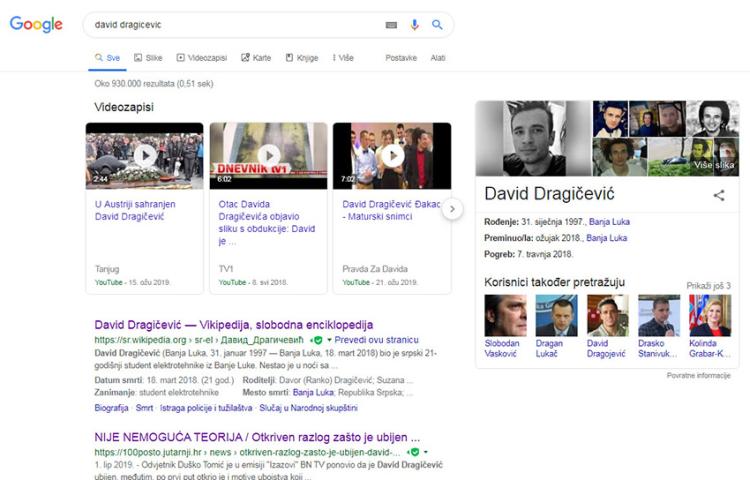The height and width of the screenshot is (480, 750).
Task: Jump to the 'Smrt' sitelink
Action: click(144, 408)
